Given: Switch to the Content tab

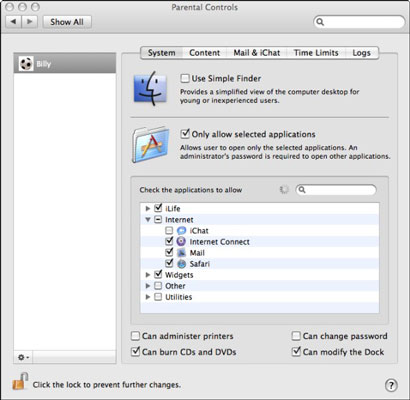Looking at the screenshot, I should pos(204,53).
